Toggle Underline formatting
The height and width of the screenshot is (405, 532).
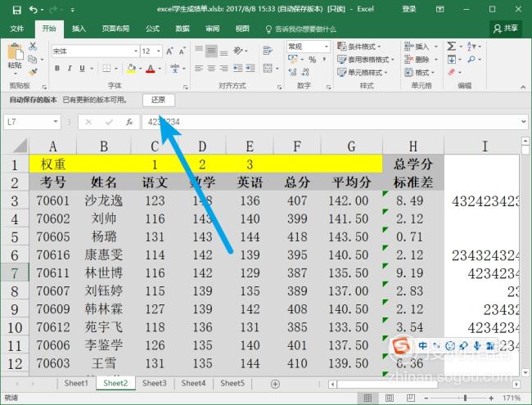pos(82,68)
